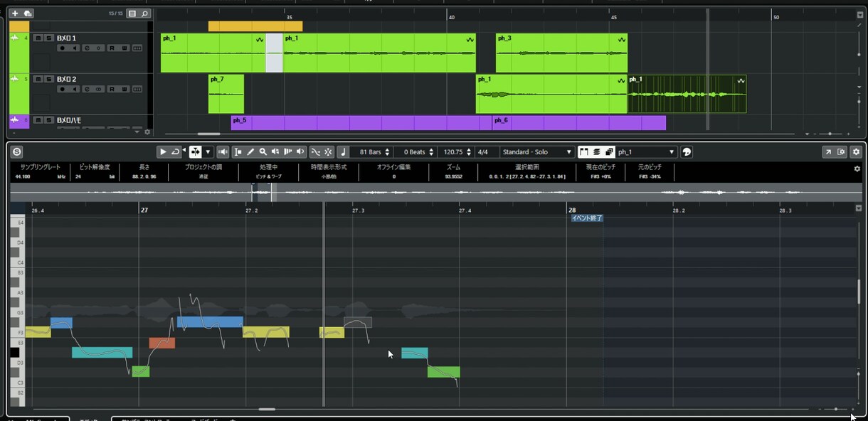Click the Add Track plus button
Viewport: 868px width, 421px height.
tap(14, 14)
